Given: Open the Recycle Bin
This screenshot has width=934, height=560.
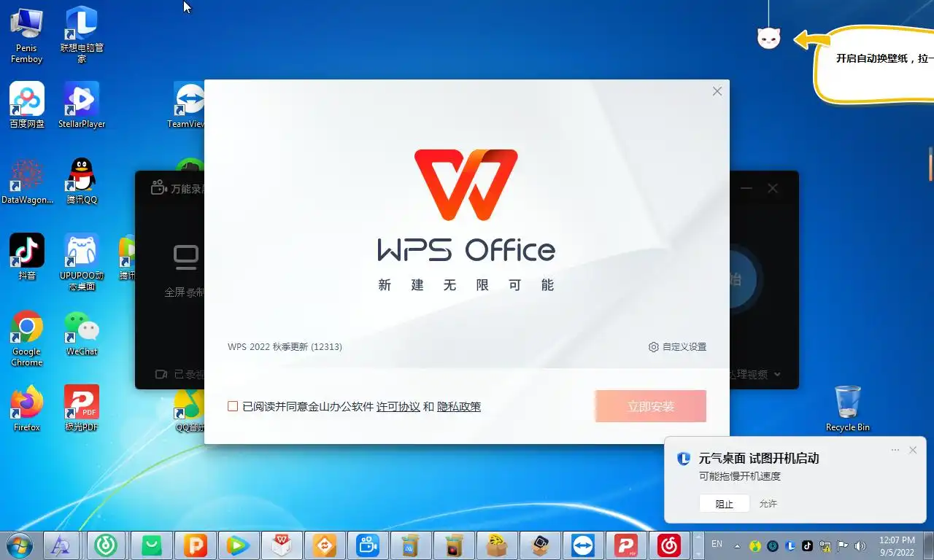Looking at the screenshot, I should (x=847, y=408).
